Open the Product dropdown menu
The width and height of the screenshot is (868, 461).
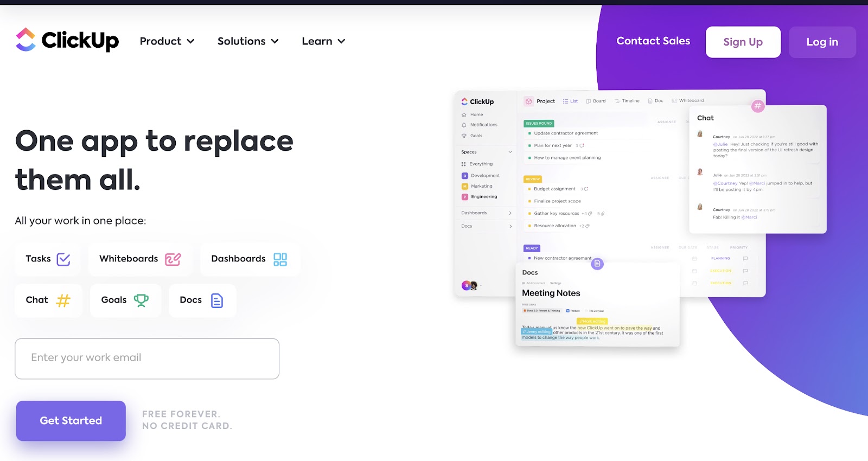(x=167, y=41)
